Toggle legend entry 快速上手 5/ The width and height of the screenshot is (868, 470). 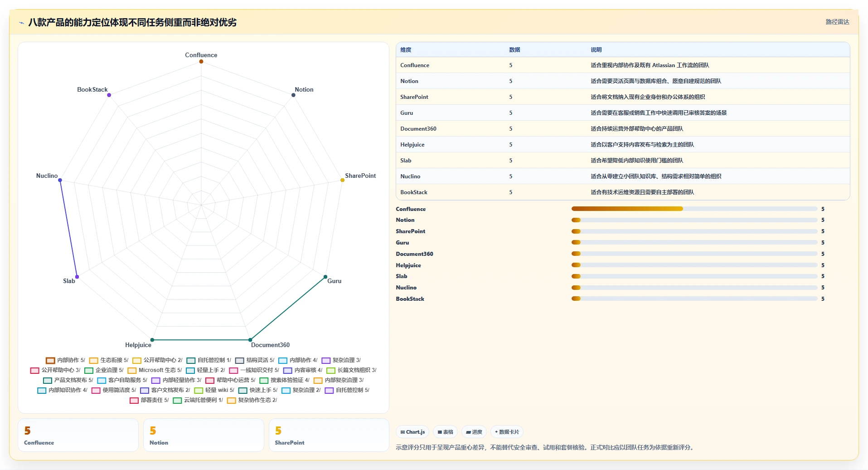pos(258,390)
